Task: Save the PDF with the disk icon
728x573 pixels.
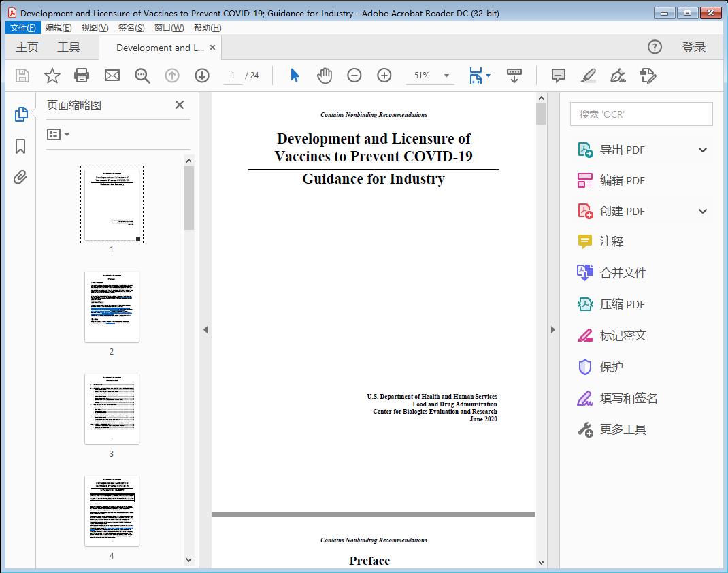Action: coord(22,76)
